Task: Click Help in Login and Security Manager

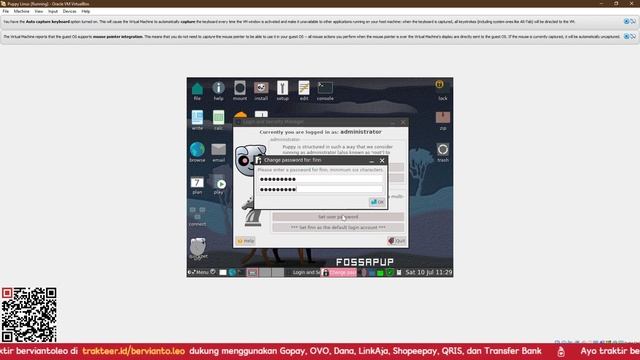Action: coord(246,241)
